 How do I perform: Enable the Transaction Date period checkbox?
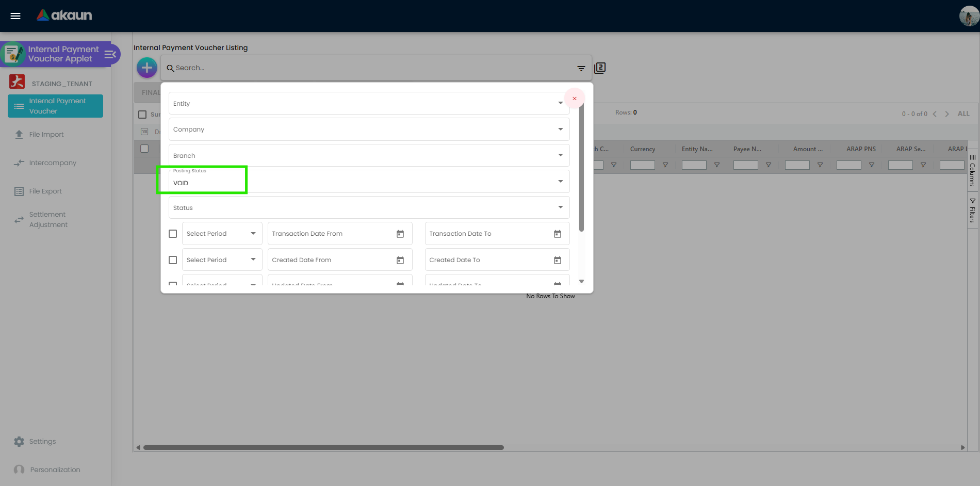tap(173, 234)
